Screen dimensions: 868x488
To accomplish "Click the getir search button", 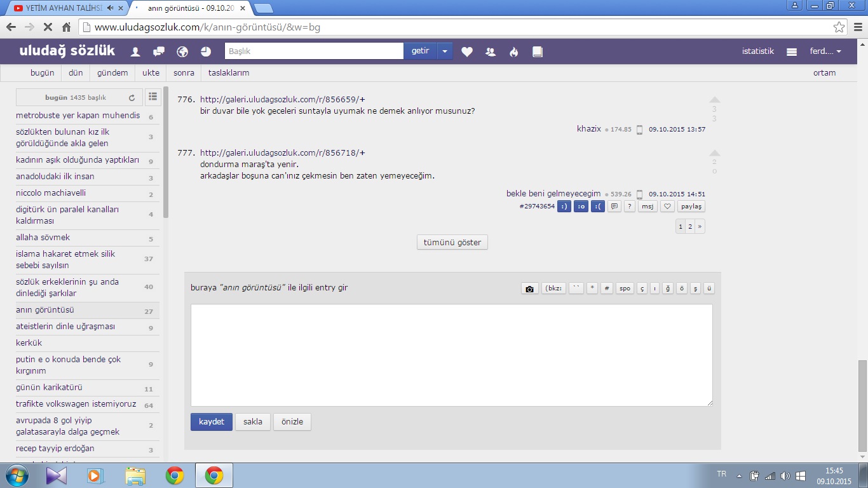I will pyautogui.click(x=420, y=51).
